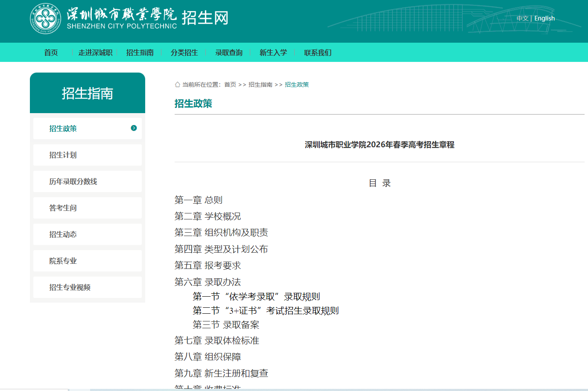Click the arrow icon beside 招生政策

pos(134,128)
